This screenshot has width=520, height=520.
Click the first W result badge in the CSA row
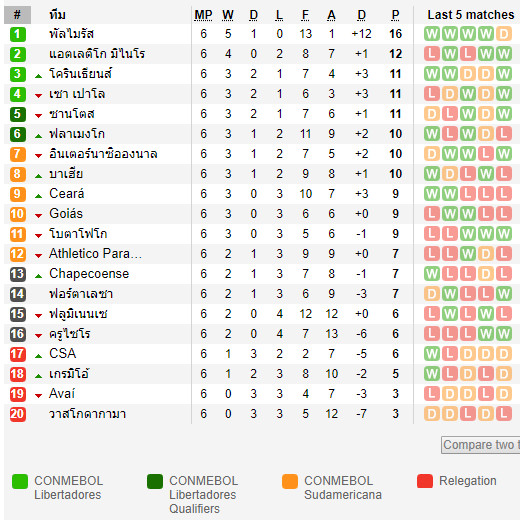click(x=432, y=354)
